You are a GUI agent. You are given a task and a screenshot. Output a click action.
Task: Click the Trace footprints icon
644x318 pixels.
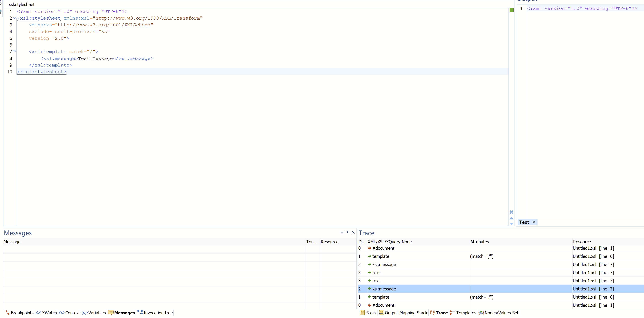[432, 313]
